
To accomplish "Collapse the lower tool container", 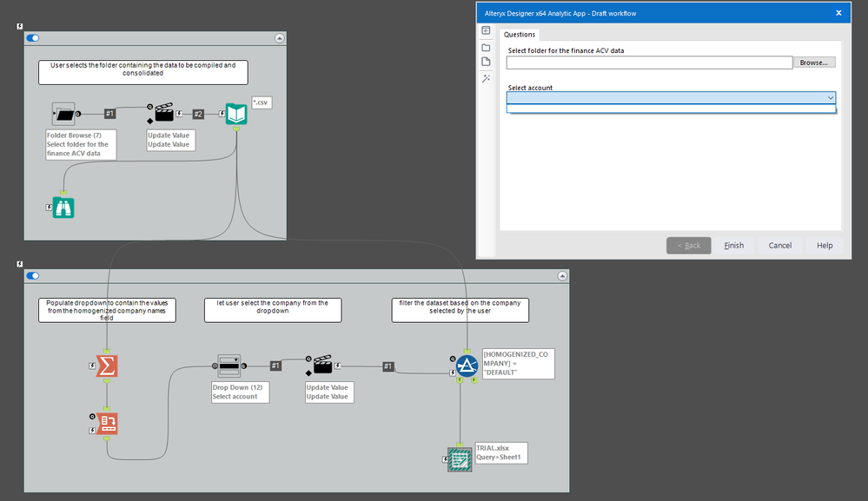I will [x=562, y=276].
